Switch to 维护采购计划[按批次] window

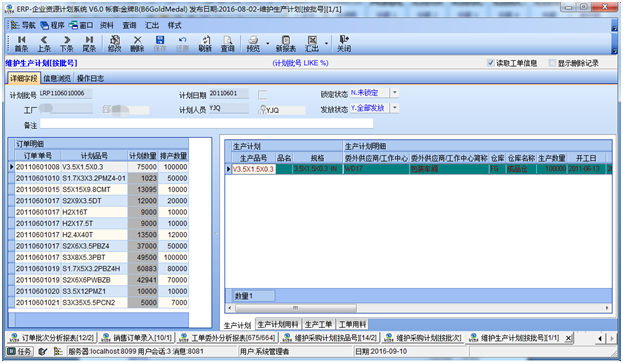(423, 338)
